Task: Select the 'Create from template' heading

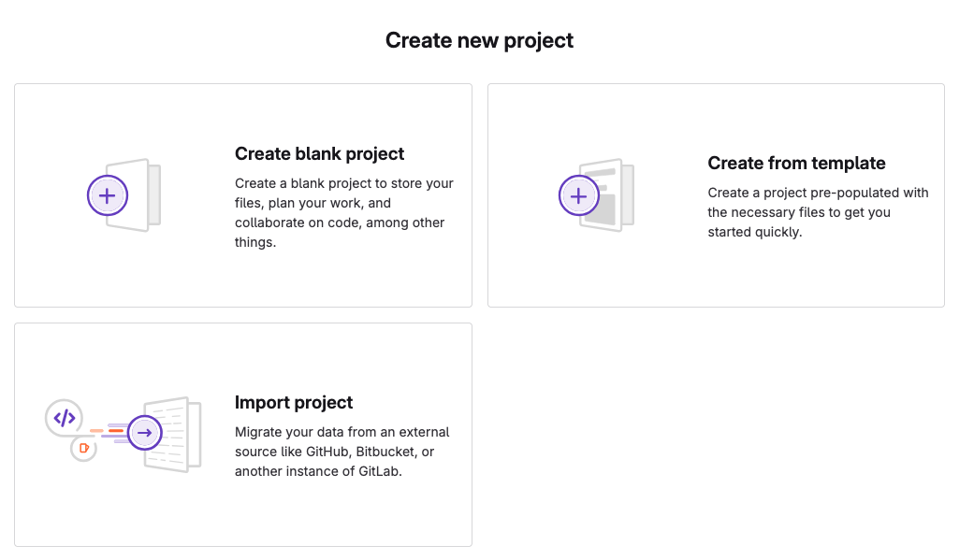Action: (796, 164)
